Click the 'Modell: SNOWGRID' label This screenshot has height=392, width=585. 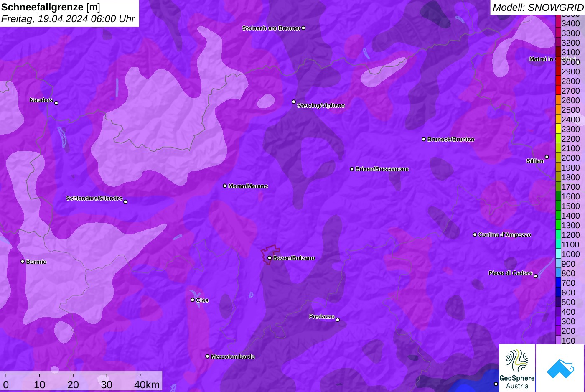pyautogui.click(x=538, y=8)
